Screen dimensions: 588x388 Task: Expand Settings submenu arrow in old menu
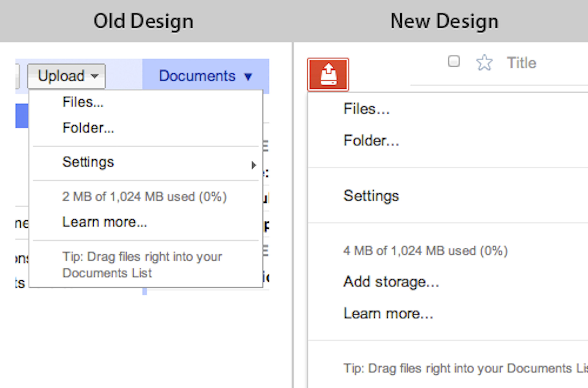point(253,165)
